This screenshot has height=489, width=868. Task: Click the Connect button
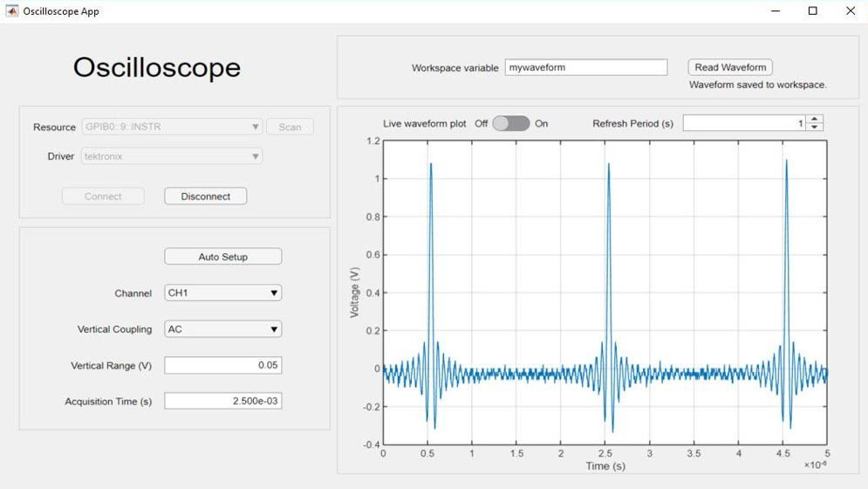point(103,196)
